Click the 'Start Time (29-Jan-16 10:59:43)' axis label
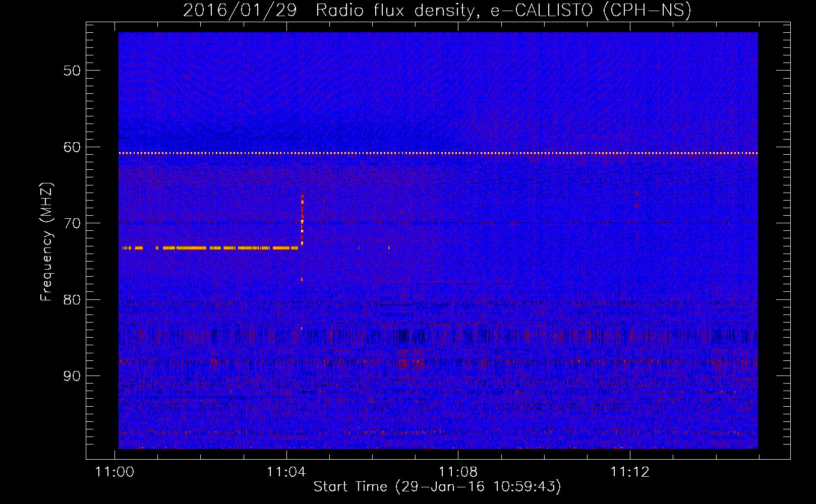Viewport: 816px width, 504px height. (x=437, y=487)
